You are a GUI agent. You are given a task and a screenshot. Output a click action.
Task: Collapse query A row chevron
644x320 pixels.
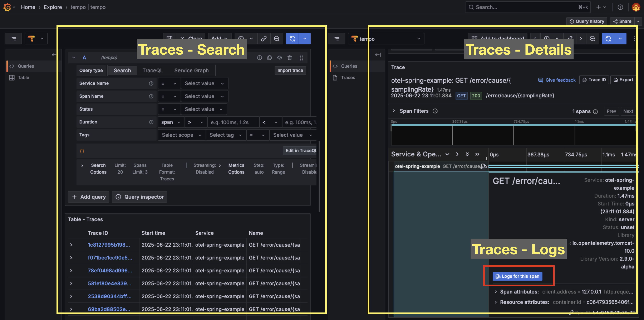tap(73, 58)
